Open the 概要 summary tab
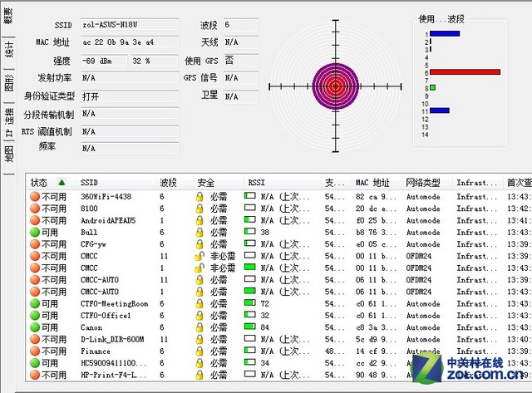Image resolution: width=532 pixels, height=393 pixels. (8, 17)
